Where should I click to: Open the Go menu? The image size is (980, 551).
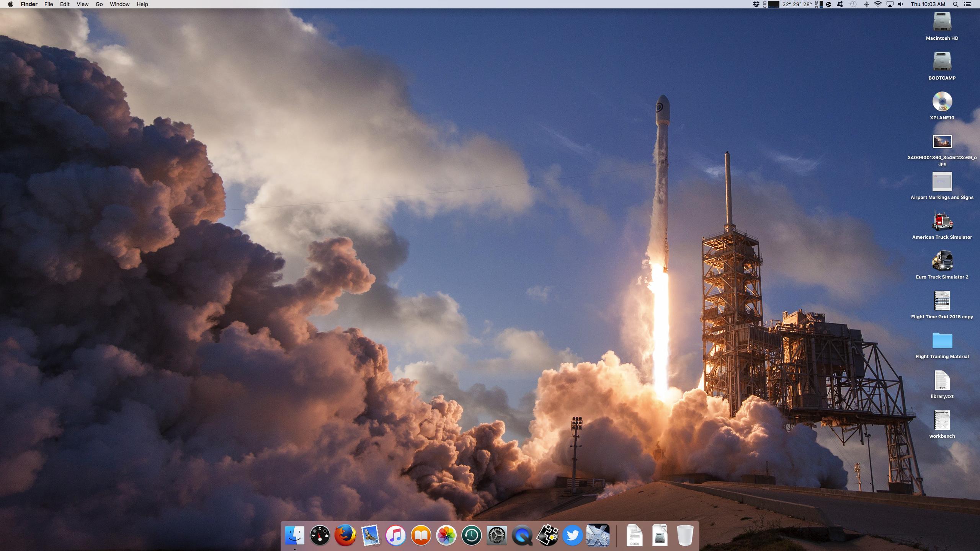click(99, 4)
